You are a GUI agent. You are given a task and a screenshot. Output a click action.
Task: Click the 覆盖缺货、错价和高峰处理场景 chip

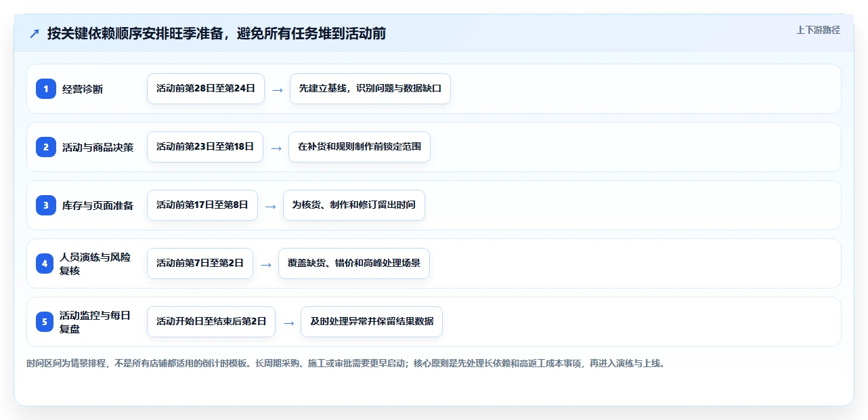point(354,264)
